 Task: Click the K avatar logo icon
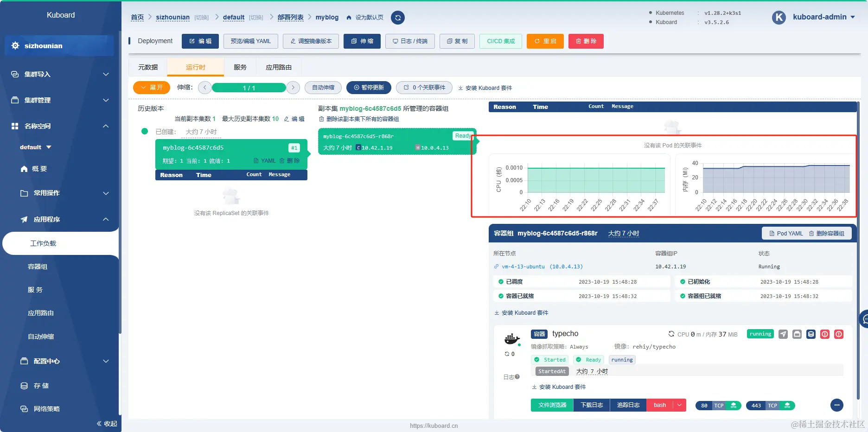click(779, 18)
